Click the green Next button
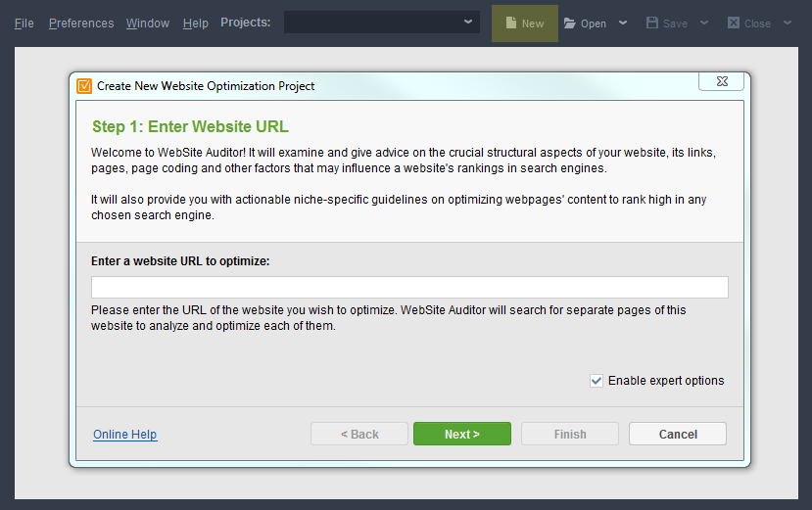 pyautogui.click(x=462, y=434)
